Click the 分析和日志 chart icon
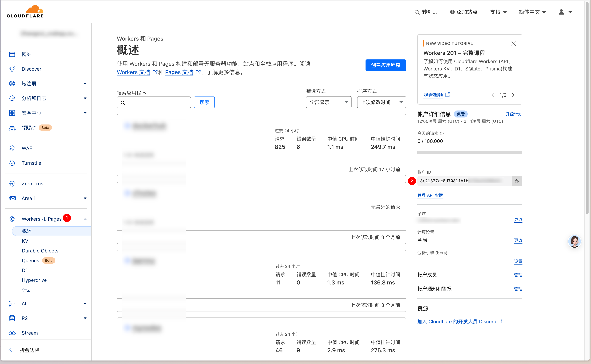Viewport: 591px width, 364px height. click(12, 98)
